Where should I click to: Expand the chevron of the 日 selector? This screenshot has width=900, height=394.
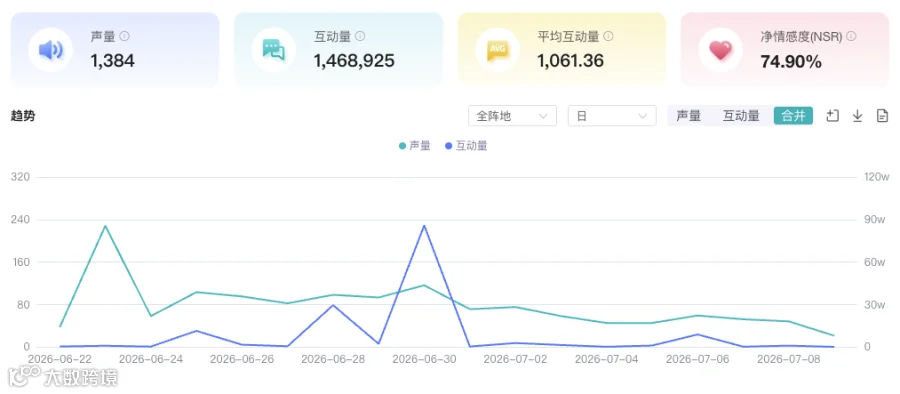coord(643,116)
